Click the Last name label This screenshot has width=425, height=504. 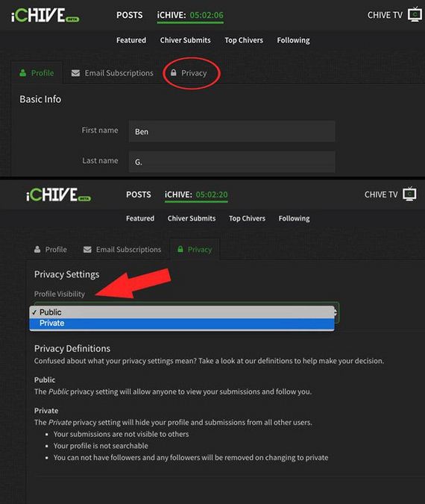[100, 160]
